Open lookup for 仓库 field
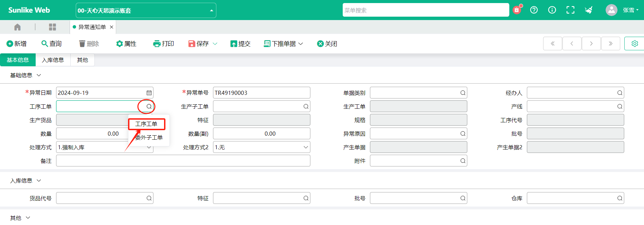This screenshot has height=225, width=644. click(x=620, y=198)
